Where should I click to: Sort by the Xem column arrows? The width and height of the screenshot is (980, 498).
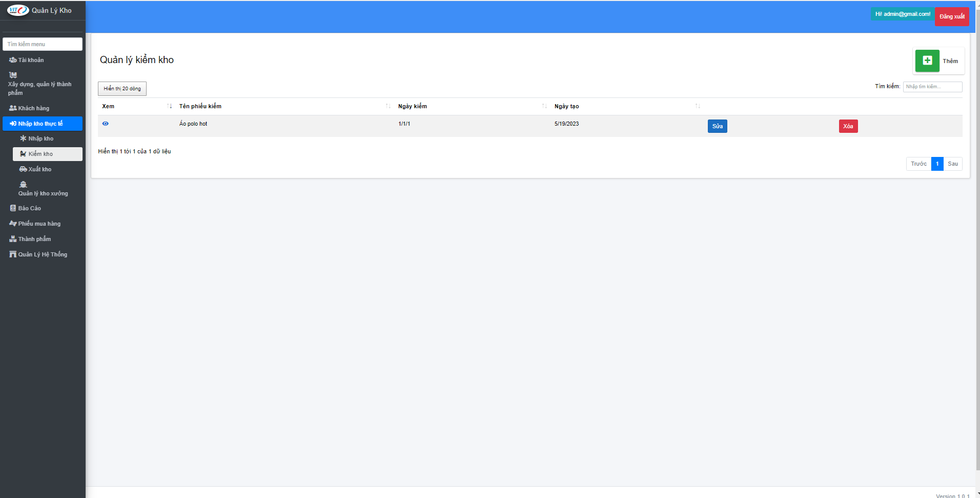pyautogui.click(x=169, y=106)
